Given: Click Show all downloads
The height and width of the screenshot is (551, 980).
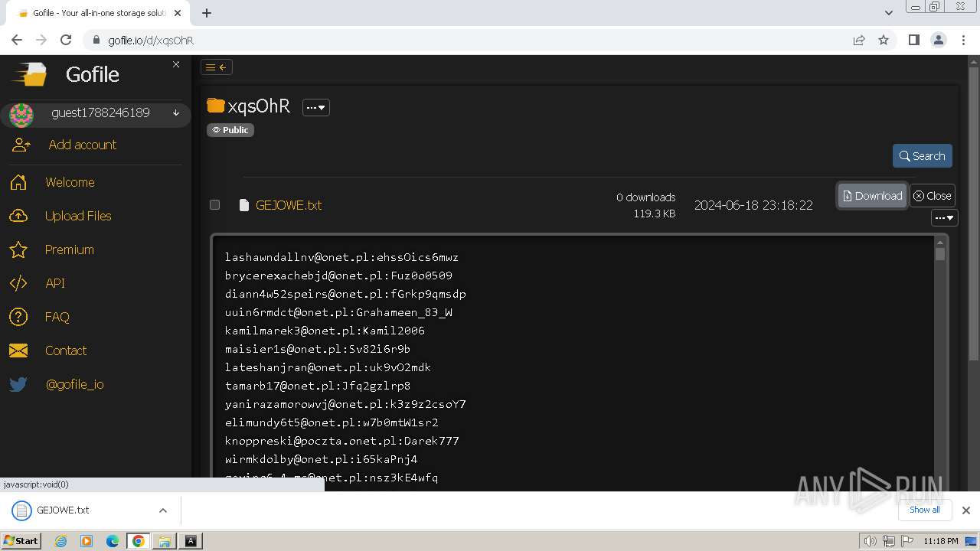Looking at the screenshot, I should click(x=924, y=510).
